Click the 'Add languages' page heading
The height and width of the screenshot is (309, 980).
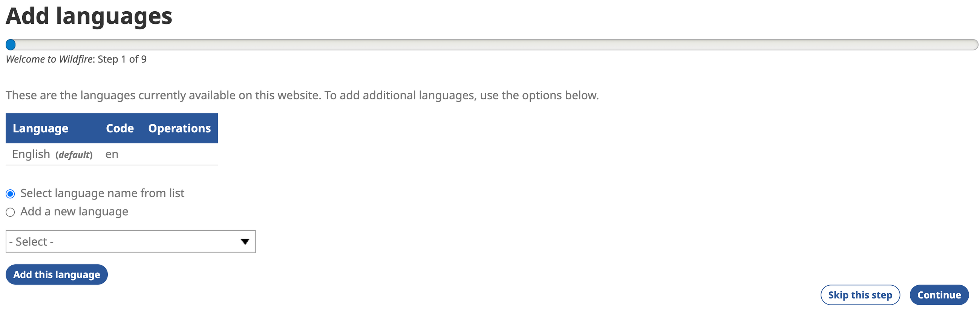point(89,16)
